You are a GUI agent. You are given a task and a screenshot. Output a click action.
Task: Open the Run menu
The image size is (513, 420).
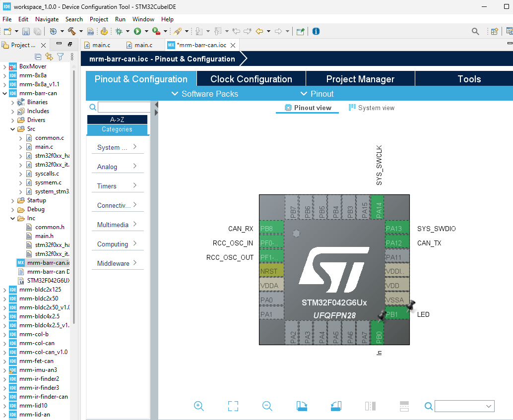[x=120, y=19]
